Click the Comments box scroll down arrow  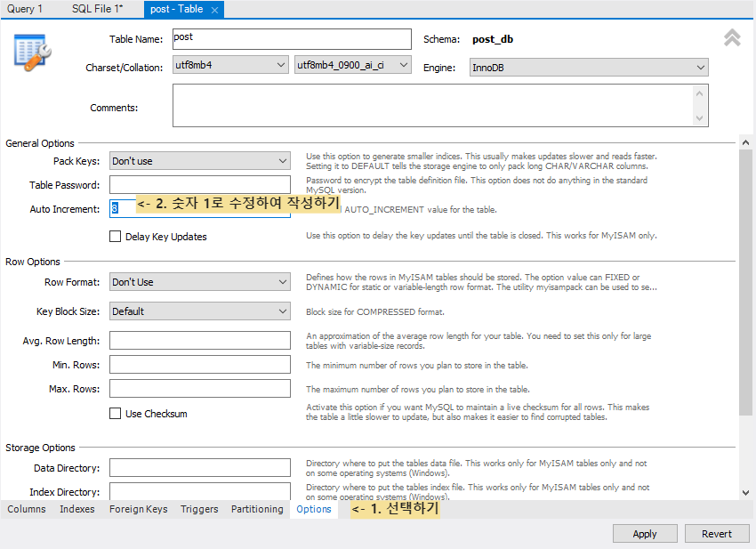click(699, 118)
